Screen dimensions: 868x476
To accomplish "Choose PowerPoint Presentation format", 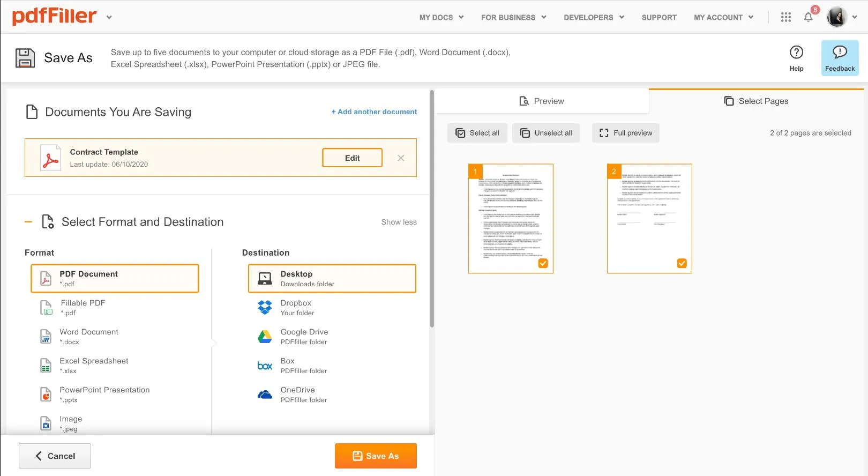I will pyautogui.click(x=115, y=394).
